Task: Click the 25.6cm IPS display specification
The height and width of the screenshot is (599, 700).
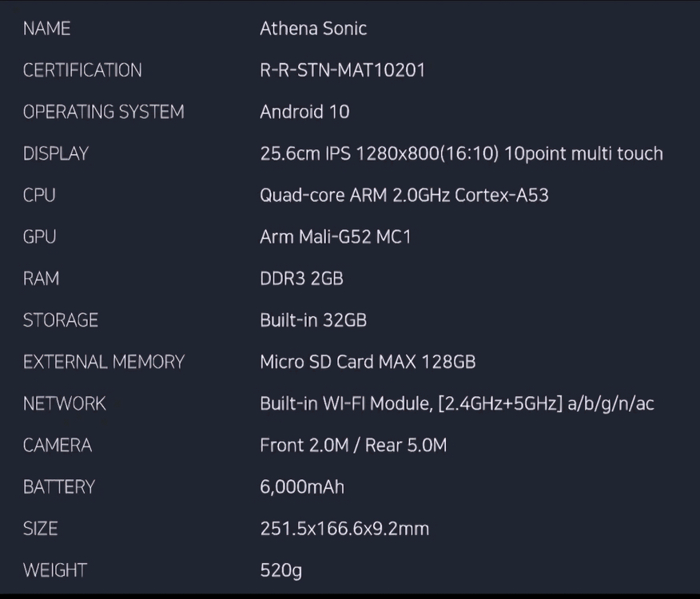Action: [x=461, y=153]
